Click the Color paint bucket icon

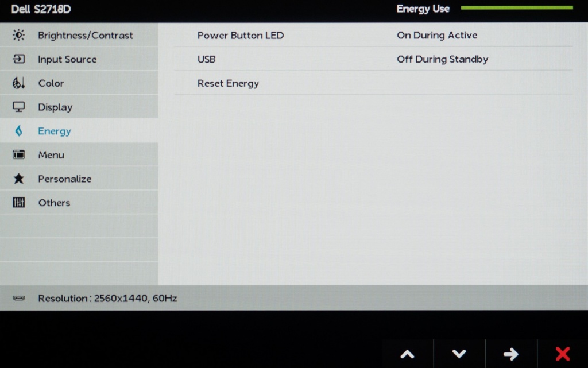coord(19,83)
